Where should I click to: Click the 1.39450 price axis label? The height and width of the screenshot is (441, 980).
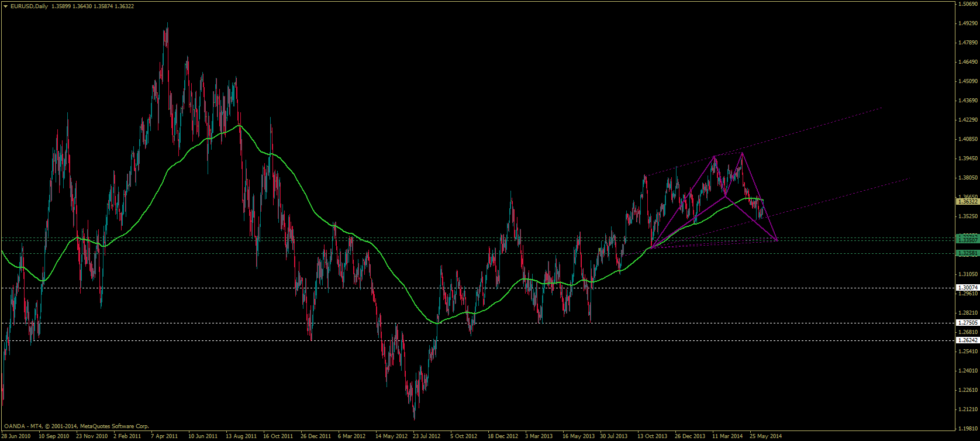[x=969, y=159]
